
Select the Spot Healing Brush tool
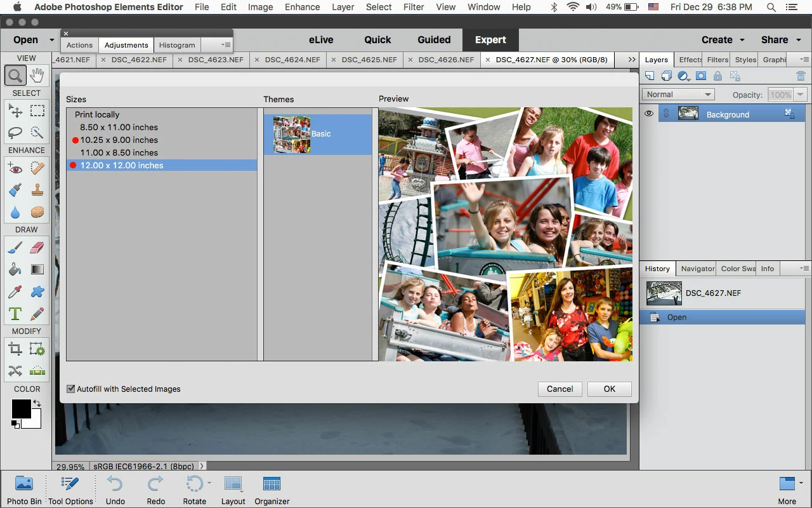point(37,168)
